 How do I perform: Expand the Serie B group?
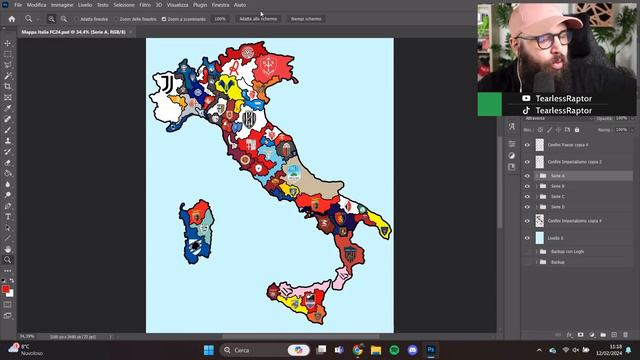[x=536, y=186]
